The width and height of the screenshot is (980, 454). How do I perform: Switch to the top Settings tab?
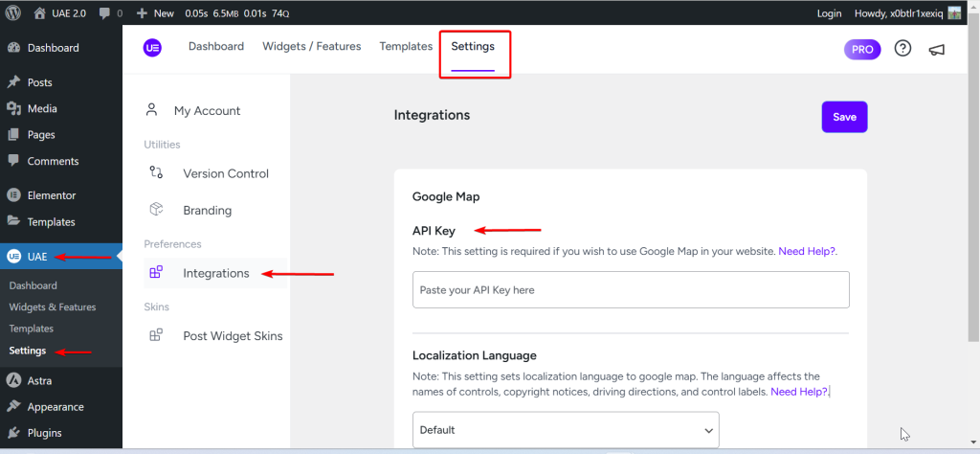473,46
